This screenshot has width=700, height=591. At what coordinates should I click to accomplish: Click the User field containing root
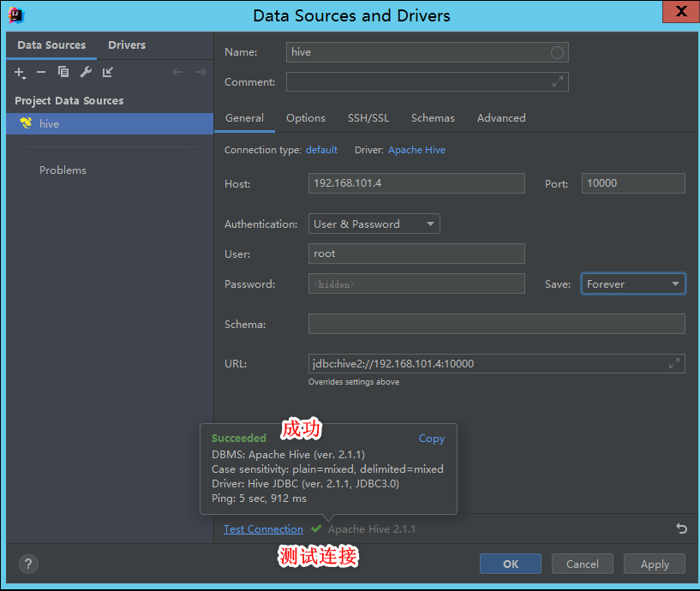(416, 254)
